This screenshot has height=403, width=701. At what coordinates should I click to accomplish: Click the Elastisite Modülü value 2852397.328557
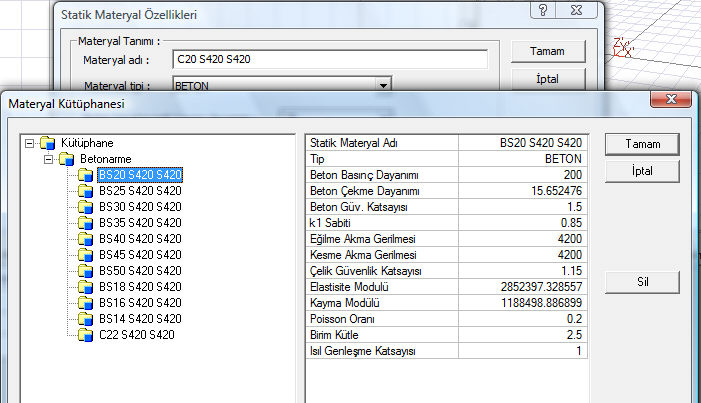point(541,287)
